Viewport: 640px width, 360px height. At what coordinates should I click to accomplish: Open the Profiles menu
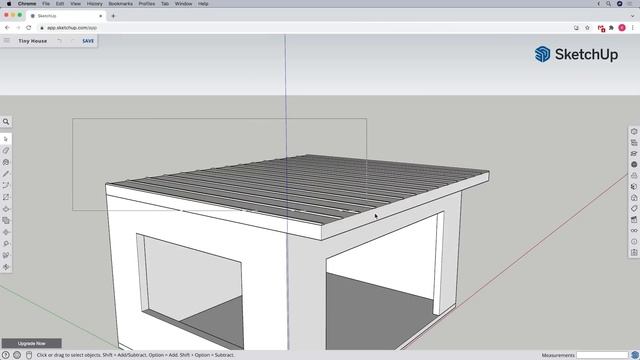147,4
